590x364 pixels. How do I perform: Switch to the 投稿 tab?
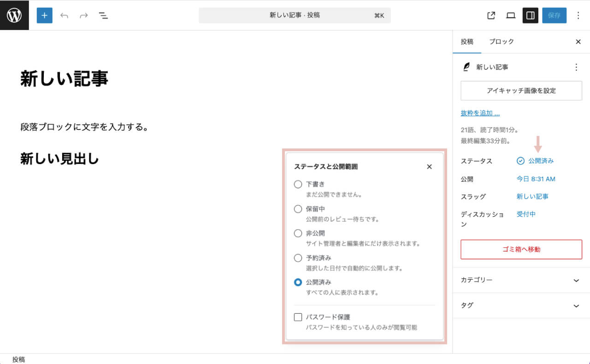[x=467, y=41]
